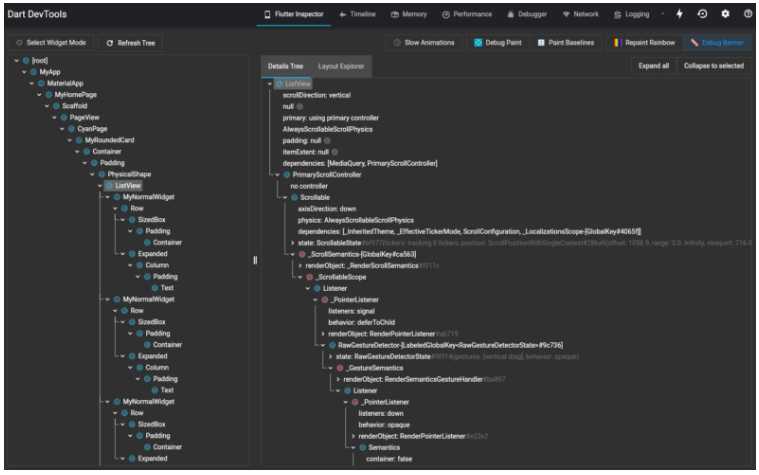Collapse the RawGestureDetector node arrow
Screen dimensions: 759x475
pyautogui.click(x=323, y=346)
